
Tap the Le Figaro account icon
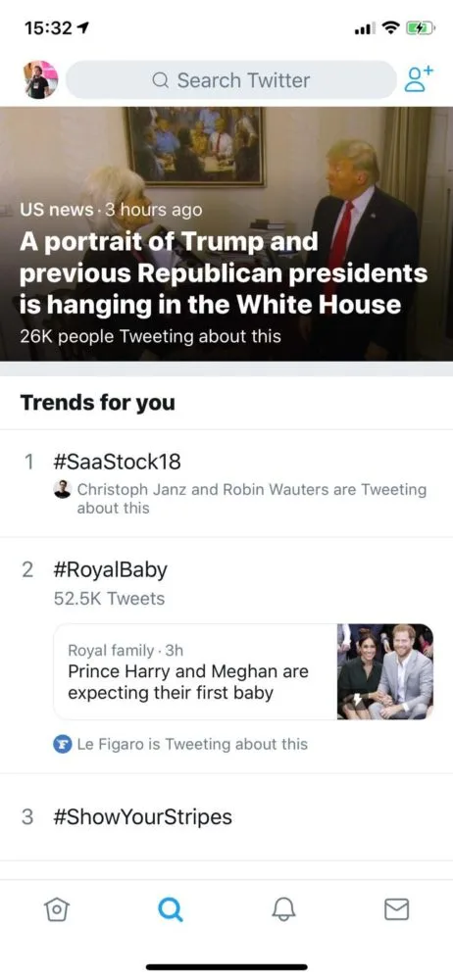click(x=62, y=745)
